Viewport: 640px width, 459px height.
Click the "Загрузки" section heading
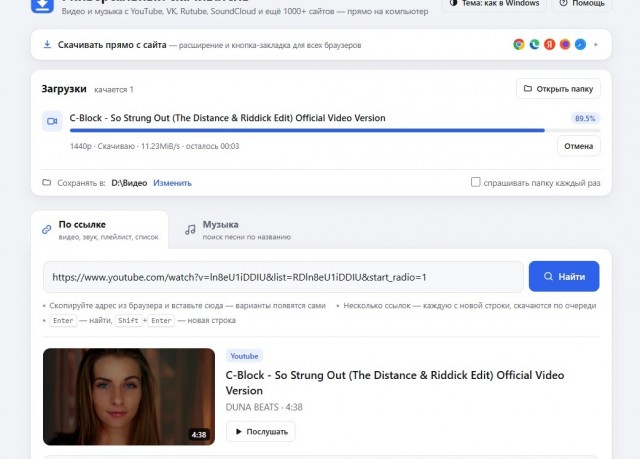coord(64,89)
